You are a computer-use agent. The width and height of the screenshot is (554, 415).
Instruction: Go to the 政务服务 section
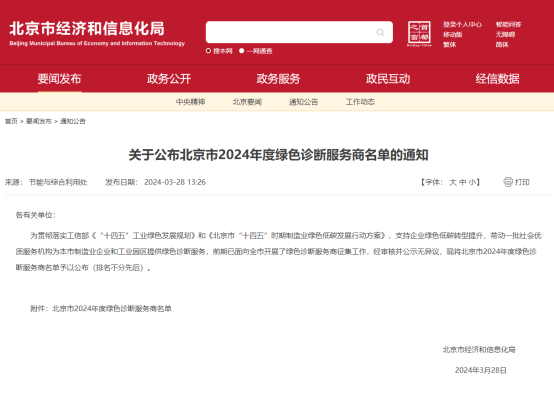coord(278,78)
